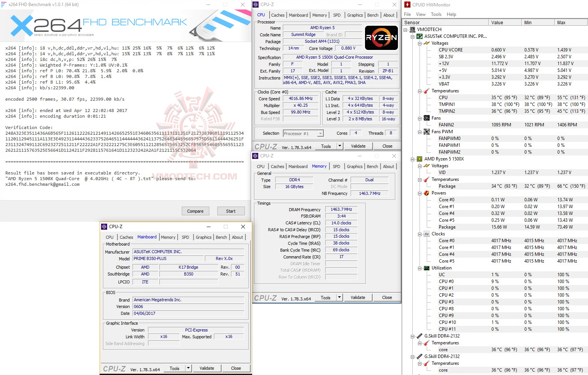Switch to the SPD tab in CPU-Z

[x=336, y=15]
